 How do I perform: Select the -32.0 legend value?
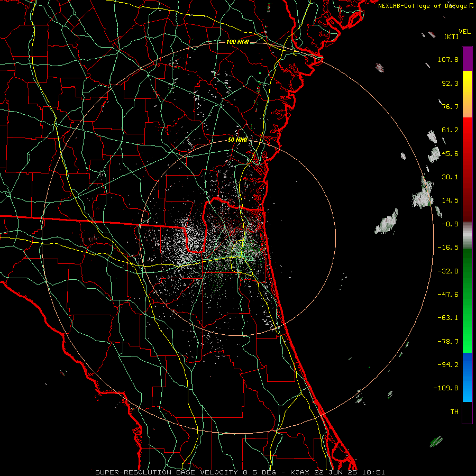coord(448,271)
